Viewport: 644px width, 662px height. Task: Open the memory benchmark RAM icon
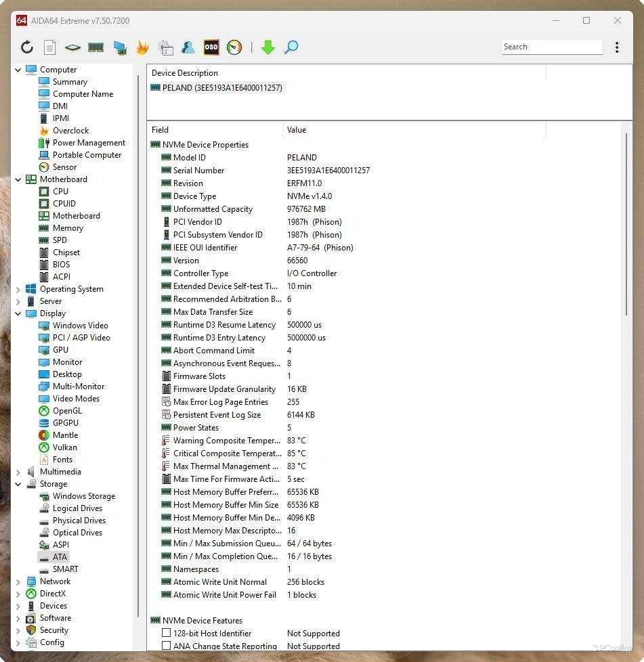[x=95, y=47]
